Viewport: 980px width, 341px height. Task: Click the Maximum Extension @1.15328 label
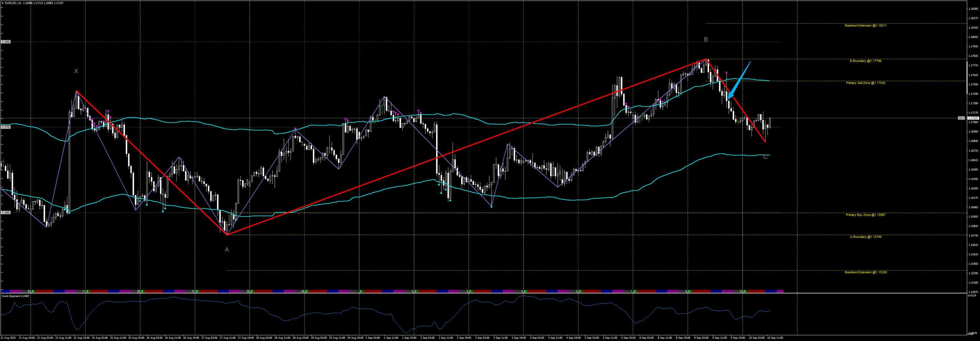point(866,272)
